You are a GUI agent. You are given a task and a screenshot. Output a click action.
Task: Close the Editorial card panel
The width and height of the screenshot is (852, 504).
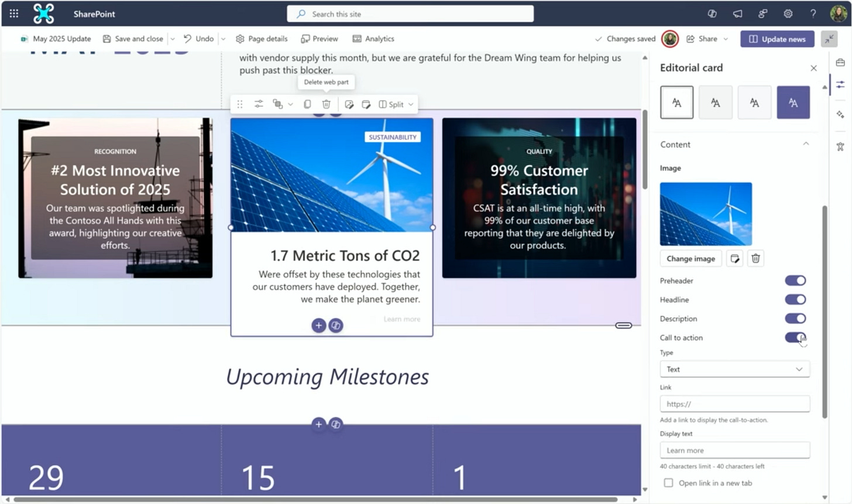[x=813, y=68]
